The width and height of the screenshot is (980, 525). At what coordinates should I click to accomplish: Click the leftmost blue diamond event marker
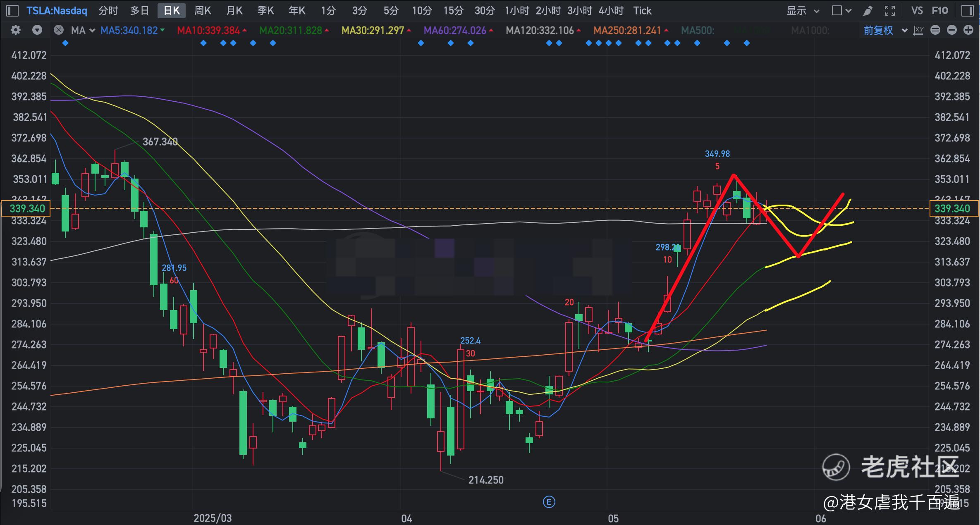(65, 43)
